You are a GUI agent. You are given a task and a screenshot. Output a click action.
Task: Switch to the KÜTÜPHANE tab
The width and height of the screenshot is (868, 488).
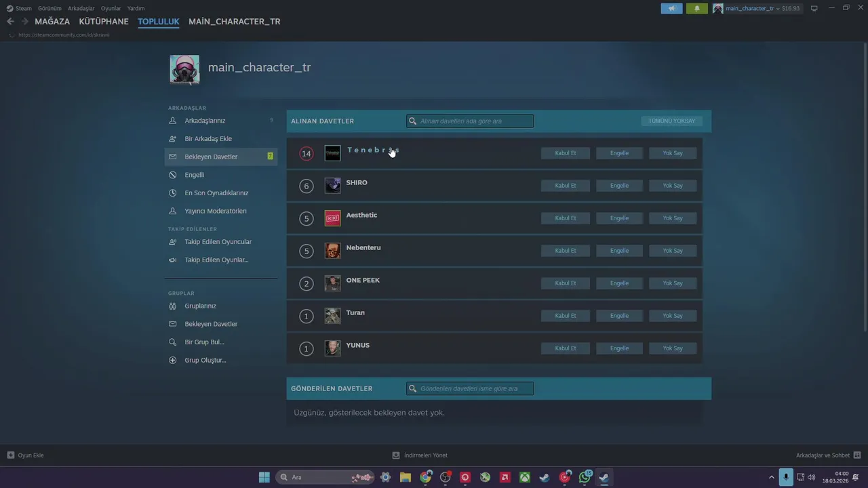pyautogui.click(x=104, y=22)
